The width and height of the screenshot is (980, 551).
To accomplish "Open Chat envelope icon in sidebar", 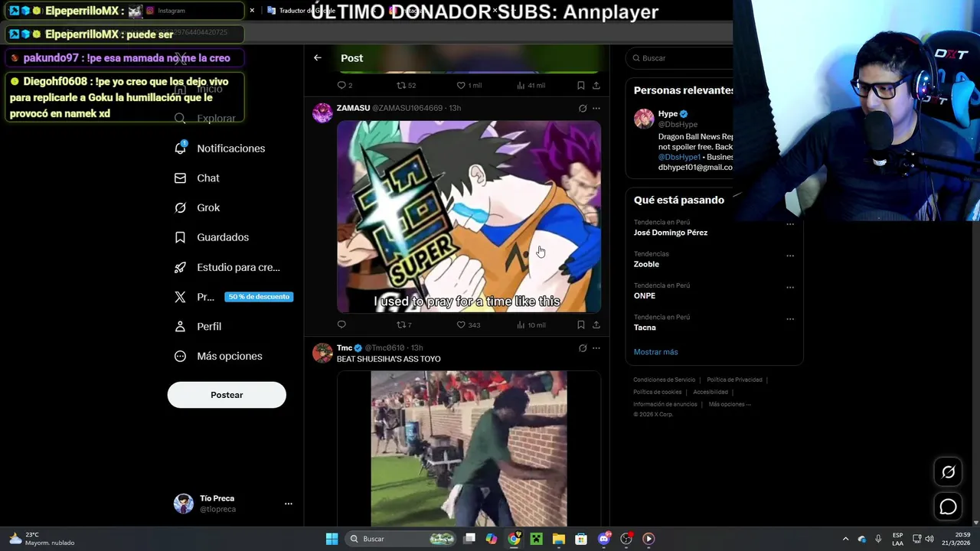I will 180,178.
